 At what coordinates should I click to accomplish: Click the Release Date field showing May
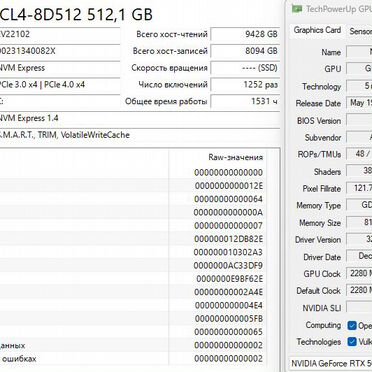[x=359, y=103]
